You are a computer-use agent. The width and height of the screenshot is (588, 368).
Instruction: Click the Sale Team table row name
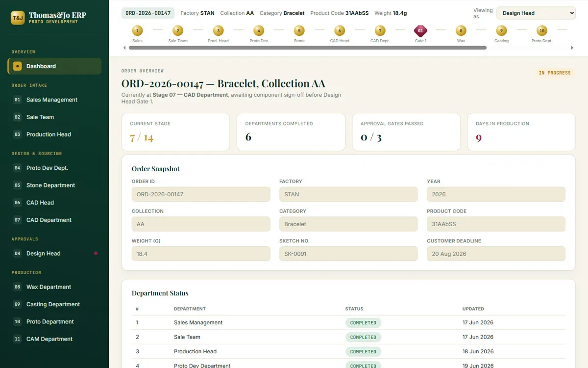click(187, 337)
